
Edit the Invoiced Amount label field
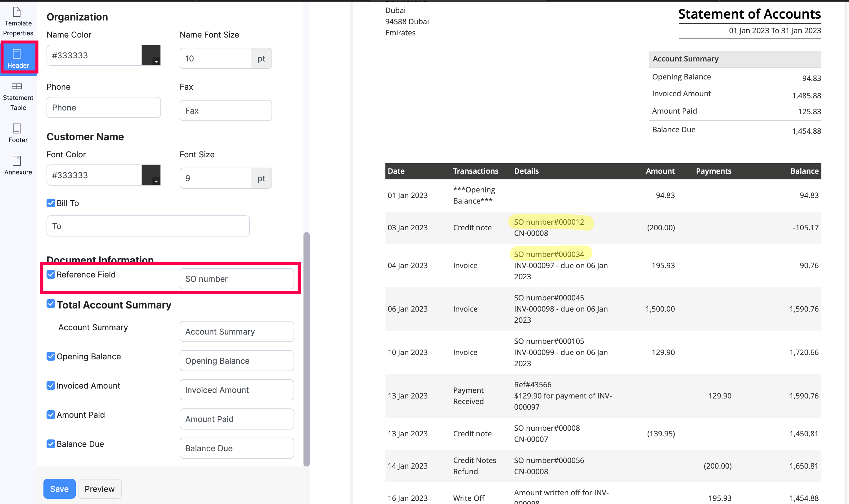(x=237, y=390)
